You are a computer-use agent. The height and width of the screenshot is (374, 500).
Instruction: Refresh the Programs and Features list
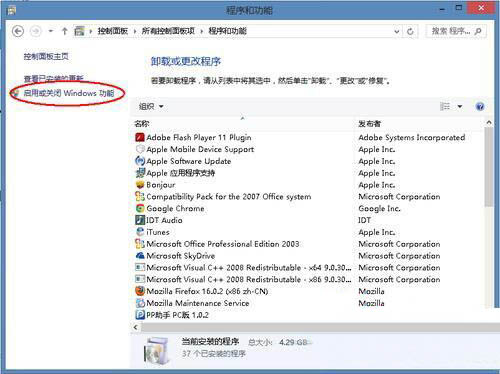click(410, 31)
